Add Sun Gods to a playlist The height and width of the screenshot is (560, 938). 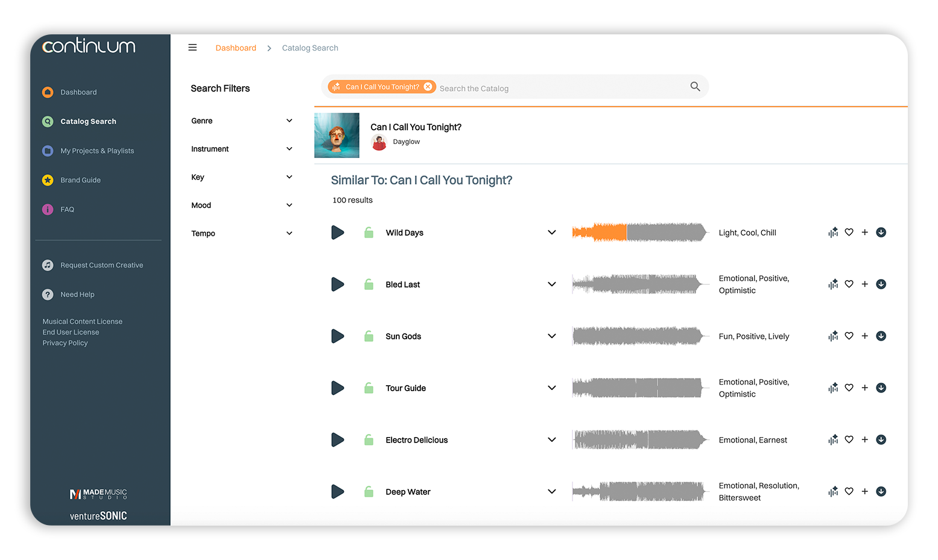pyautogui.click(x=864, y=336)
